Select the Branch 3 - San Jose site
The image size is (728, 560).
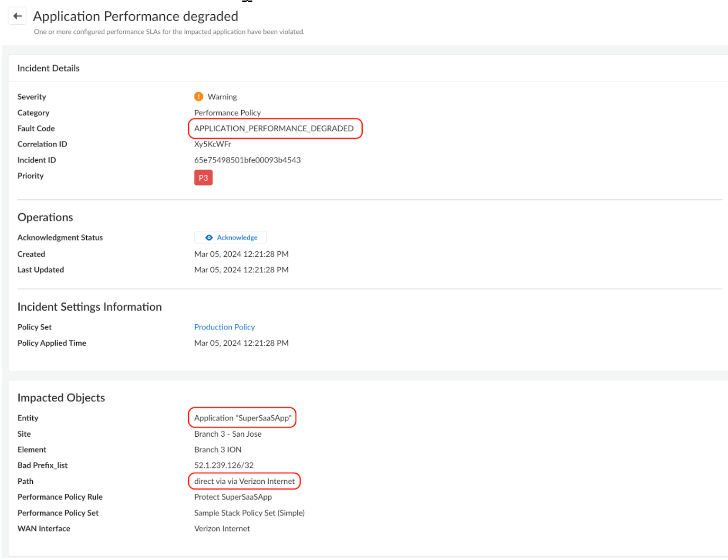pyautogui.click(x=228, y=434)
